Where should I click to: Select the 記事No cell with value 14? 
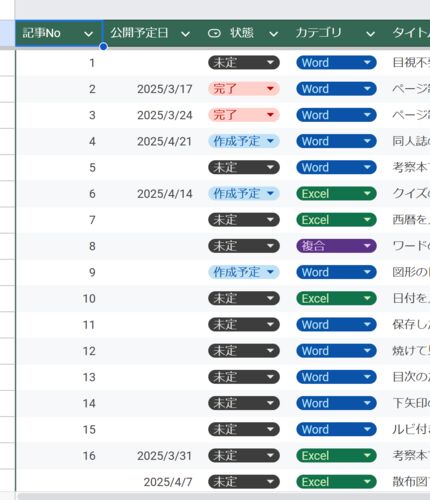(59, 403)
